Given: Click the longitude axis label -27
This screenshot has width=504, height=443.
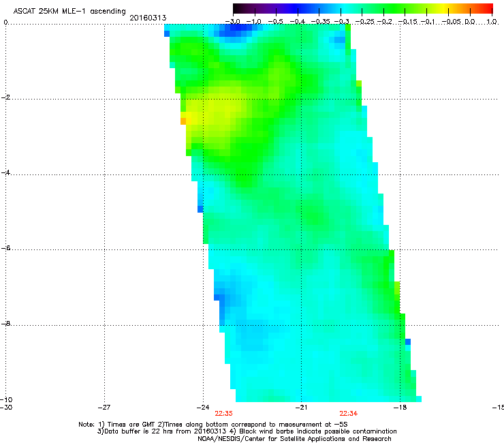Looking at the screenshot, I should click(104, 408).
